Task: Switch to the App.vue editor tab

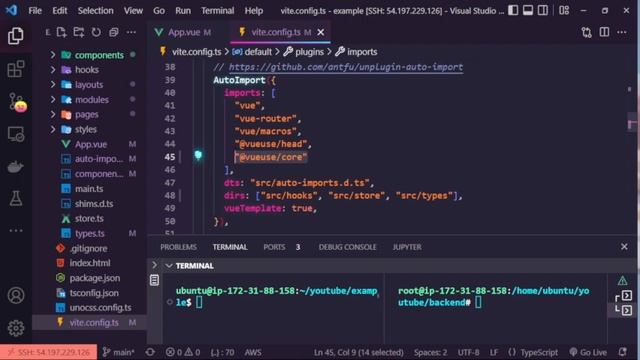Action: click(x=183, y=32)
